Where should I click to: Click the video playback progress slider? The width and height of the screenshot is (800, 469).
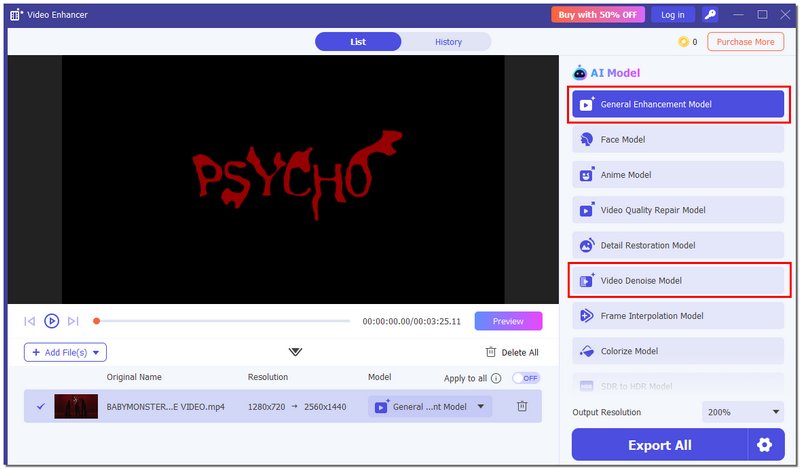coord(222,321)
